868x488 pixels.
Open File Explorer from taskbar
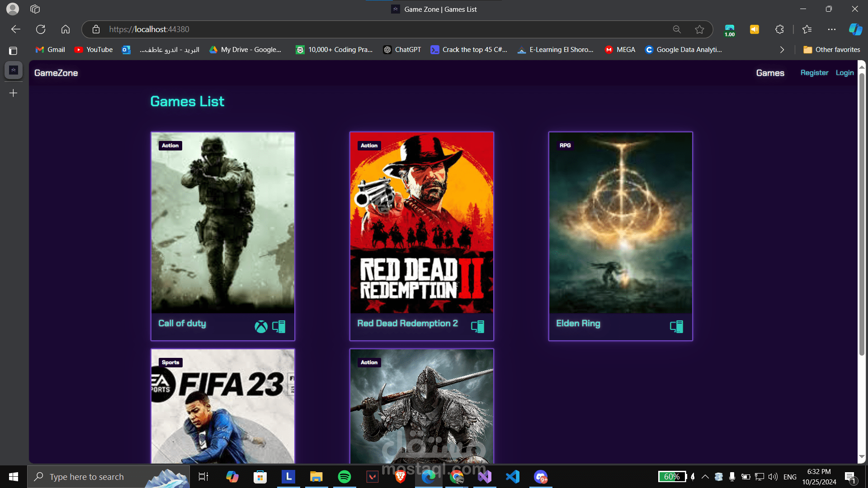pos(316,477)
